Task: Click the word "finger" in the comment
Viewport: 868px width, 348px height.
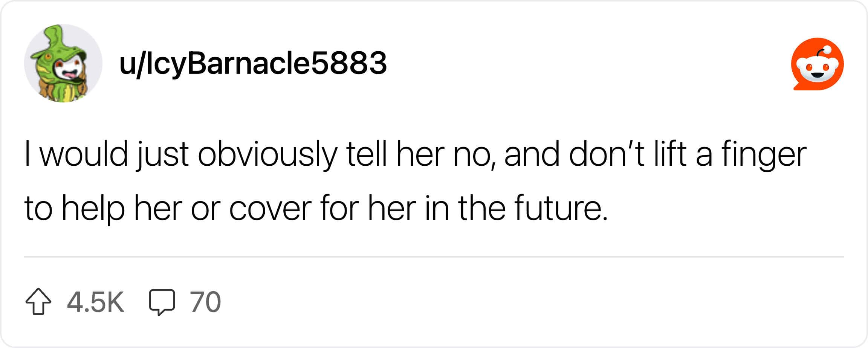Action: 764,154
